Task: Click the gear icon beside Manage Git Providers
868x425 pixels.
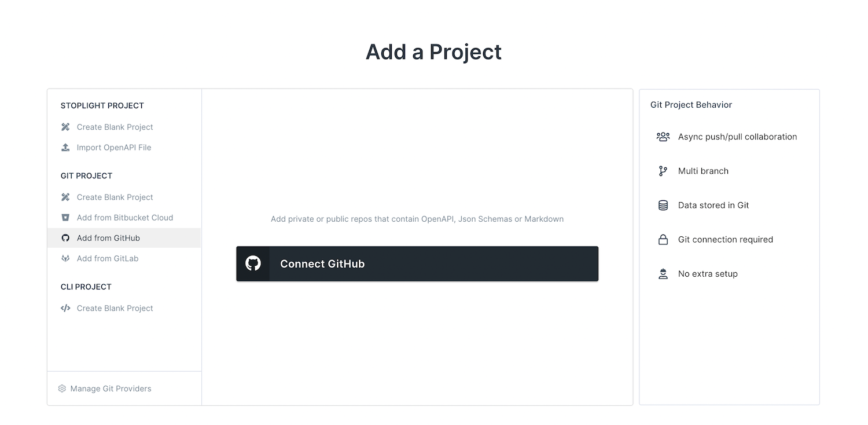Action: pyautogui.click(x=62, y=389)
